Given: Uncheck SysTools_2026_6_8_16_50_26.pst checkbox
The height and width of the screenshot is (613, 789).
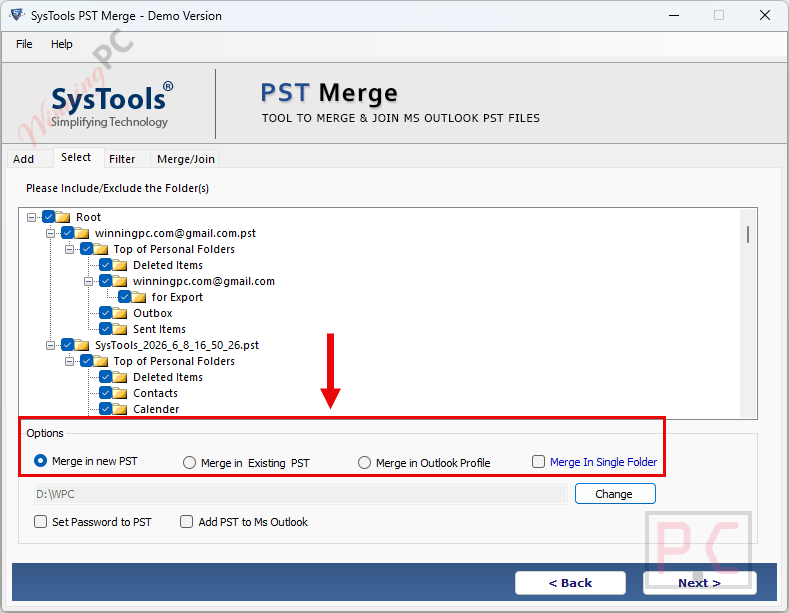Looking at the screenshot, I should (67, 345).
